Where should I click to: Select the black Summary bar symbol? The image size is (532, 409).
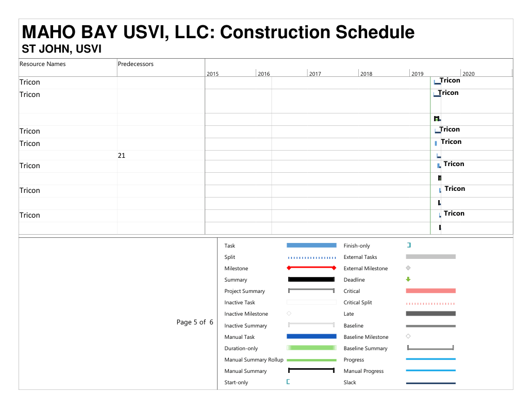311,280
